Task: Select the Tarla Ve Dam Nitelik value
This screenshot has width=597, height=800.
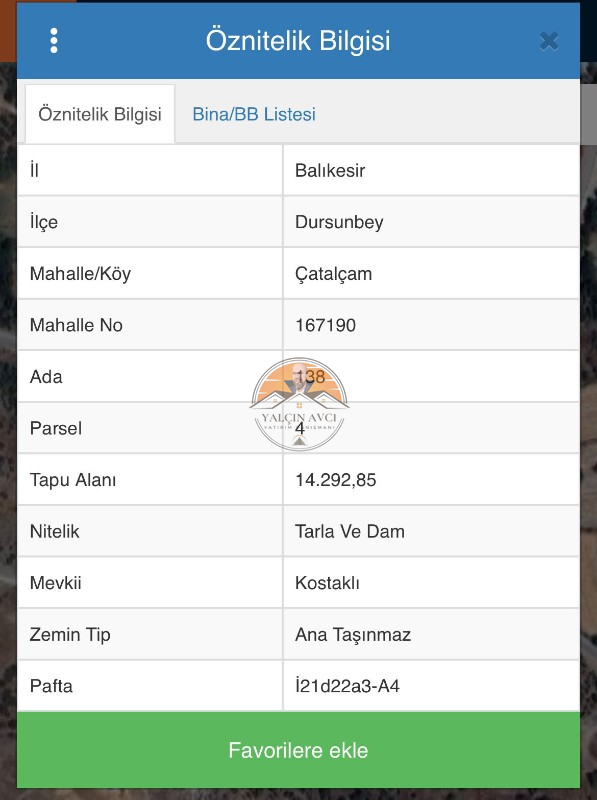Action: (x=350, y=531)
